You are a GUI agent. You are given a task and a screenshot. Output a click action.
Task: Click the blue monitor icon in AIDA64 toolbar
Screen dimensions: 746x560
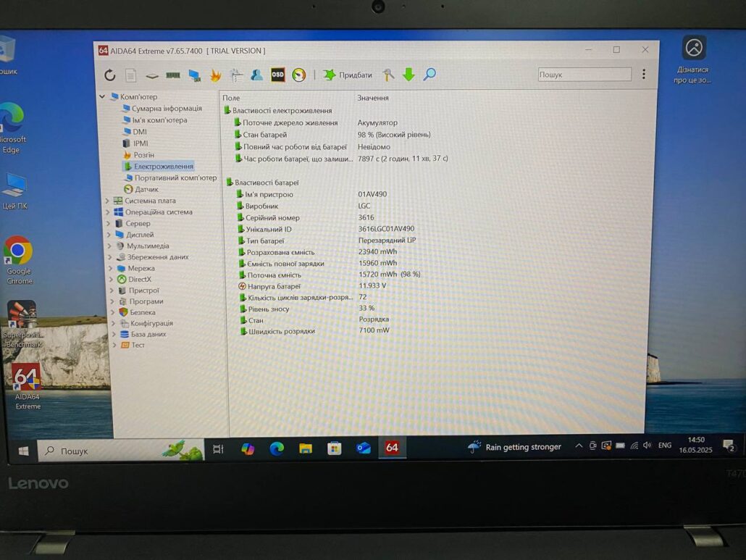(x=194, y=75)
